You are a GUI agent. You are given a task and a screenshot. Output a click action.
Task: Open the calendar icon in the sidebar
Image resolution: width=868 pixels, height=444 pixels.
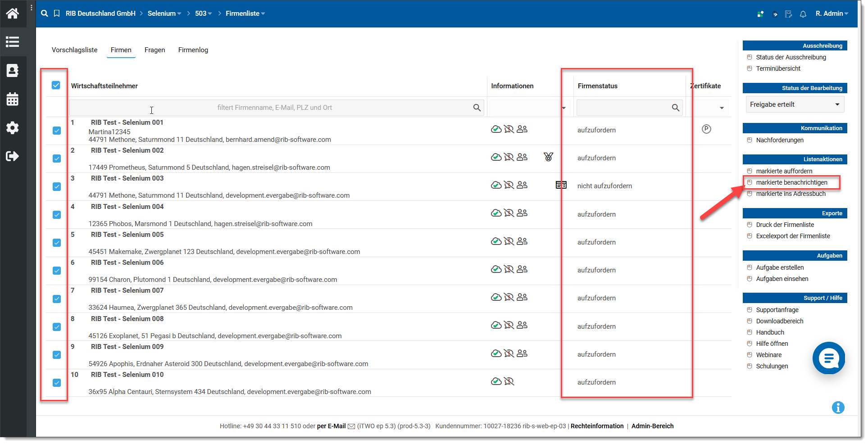pyautogui.click(x=13, y=99)
